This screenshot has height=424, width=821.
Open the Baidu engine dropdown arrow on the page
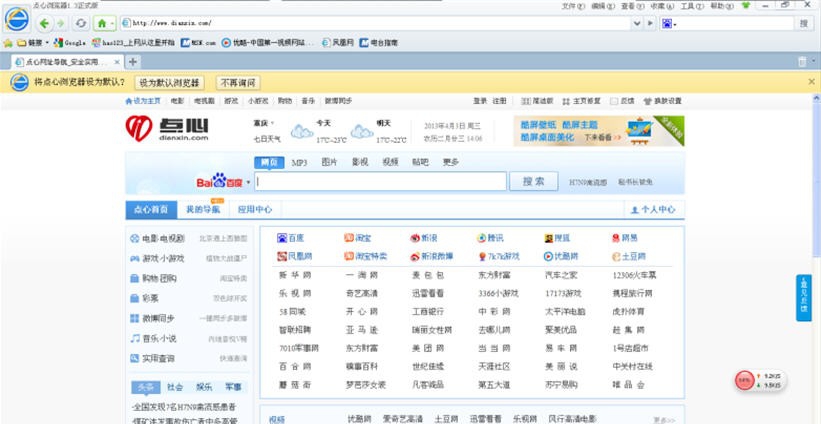pyautogui.click(x=248, y=183)
